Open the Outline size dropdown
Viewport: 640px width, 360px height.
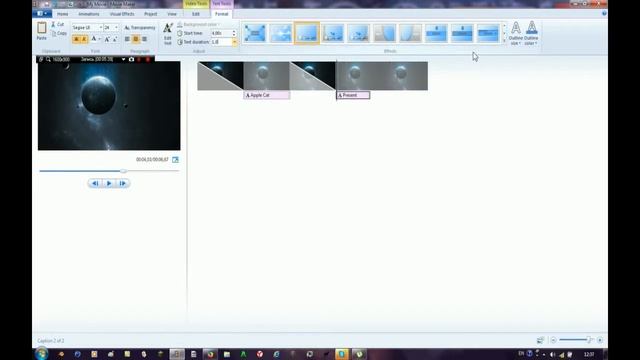tap(516, 34)
